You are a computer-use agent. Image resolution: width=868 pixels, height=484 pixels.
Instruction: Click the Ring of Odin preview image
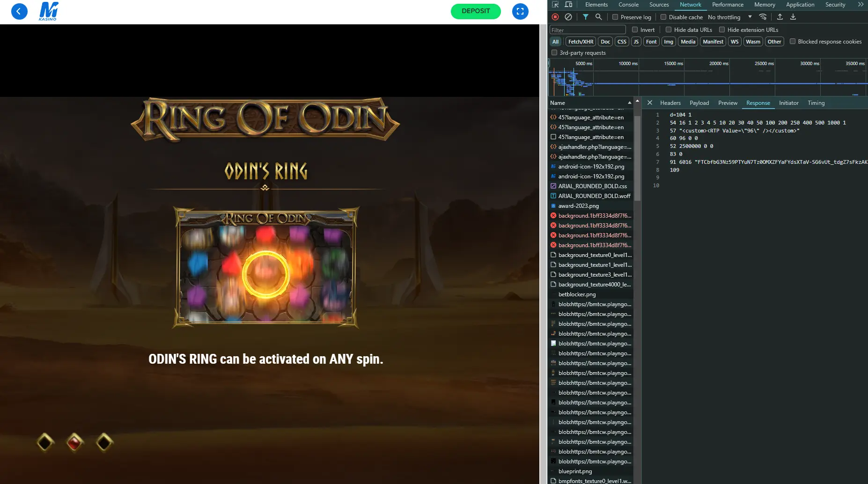265,267
